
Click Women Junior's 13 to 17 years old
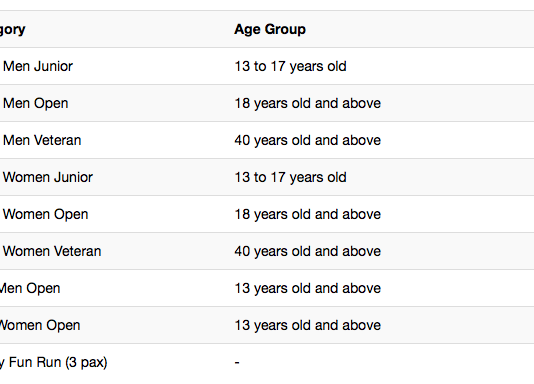(290, 177)
